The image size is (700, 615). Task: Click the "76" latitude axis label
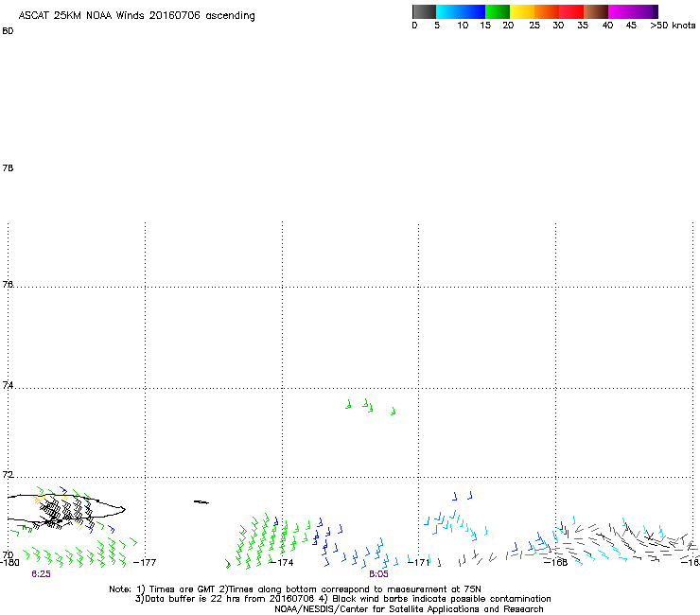point(8,284)
